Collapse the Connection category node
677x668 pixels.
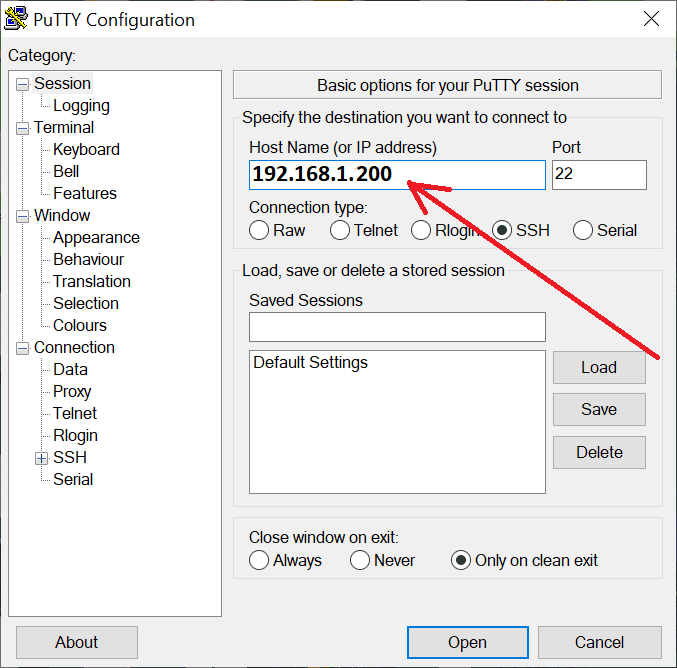pyautogui.click(x=22, y=348)
